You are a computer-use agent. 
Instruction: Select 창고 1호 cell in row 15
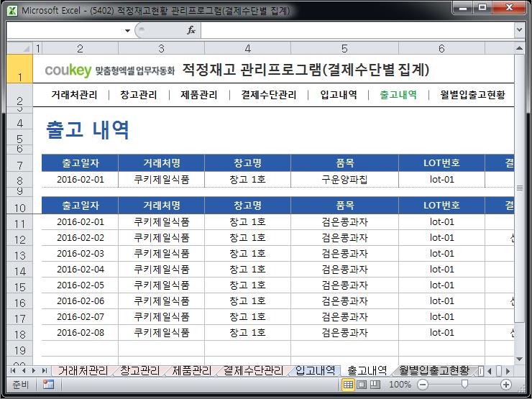pos(248,285)
